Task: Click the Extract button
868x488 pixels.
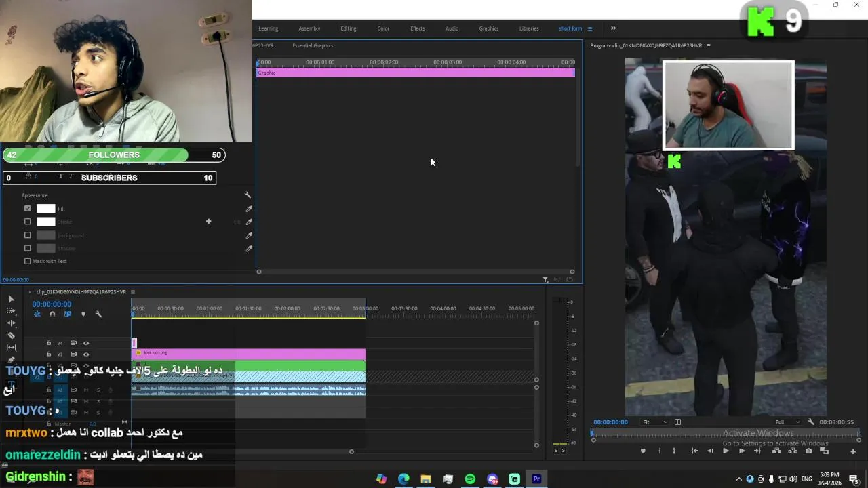Action: 793,451
